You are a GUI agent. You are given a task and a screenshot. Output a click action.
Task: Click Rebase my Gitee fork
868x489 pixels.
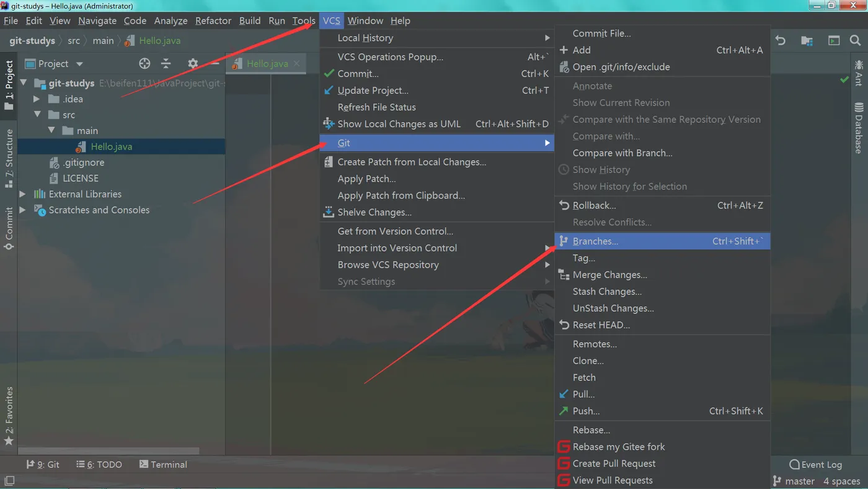[619, 447]
